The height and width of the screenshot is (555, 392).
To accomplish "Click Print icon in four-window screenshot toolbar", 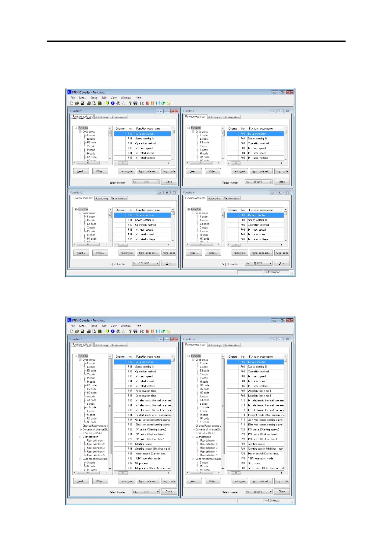I will click(89, 103).
